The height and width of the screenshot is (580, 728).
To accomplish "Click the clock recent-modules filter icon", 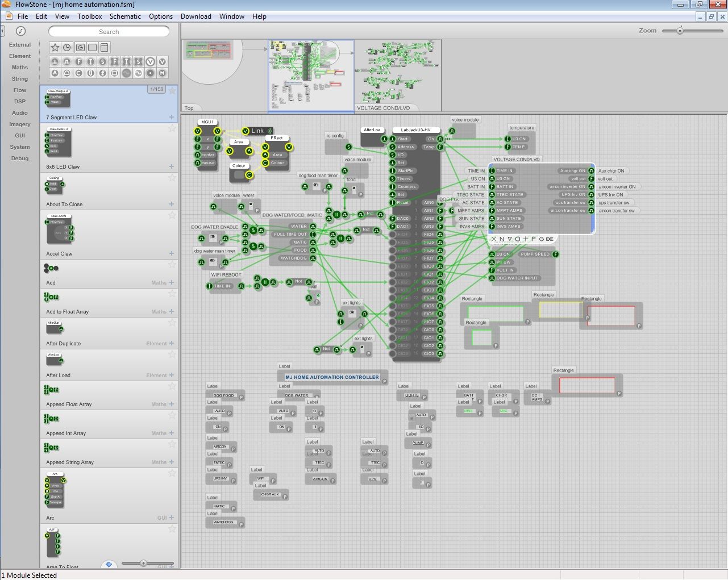I will [67, 47].
